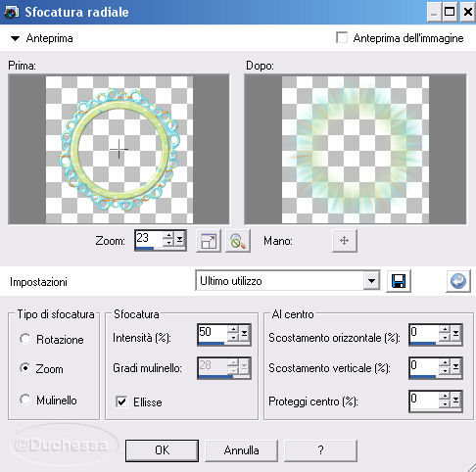Enable Anteprima dell'immagine checkbox
The image size is (476, 472).
342,37
